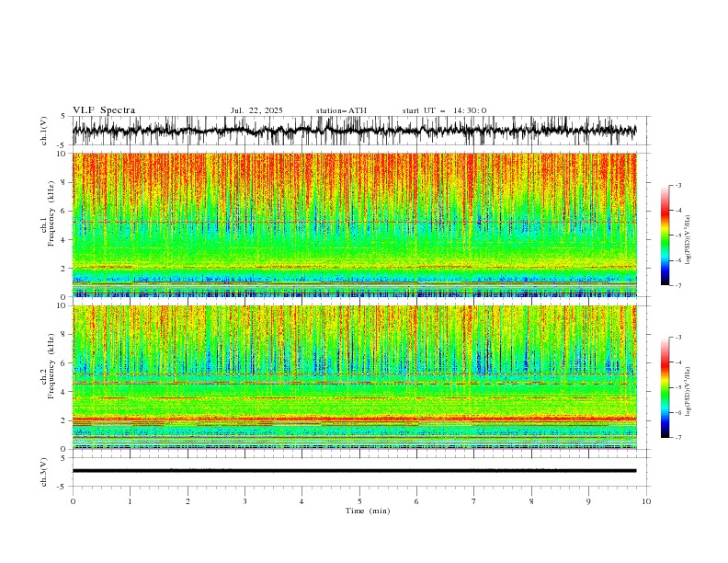Click the "4" tick on the time axis
The width and height of the screenshot is (728, 563).
[x=301, y=501]
